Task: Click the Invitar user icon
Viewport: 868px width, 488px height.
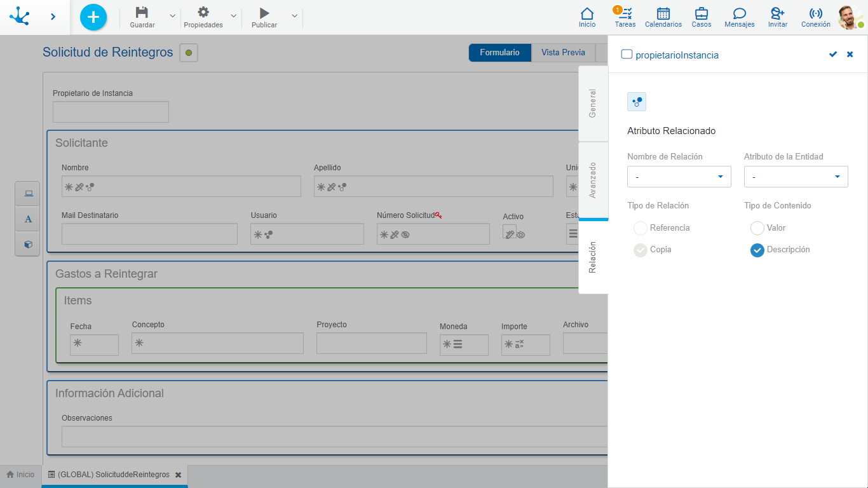Action: click(777, 14)
